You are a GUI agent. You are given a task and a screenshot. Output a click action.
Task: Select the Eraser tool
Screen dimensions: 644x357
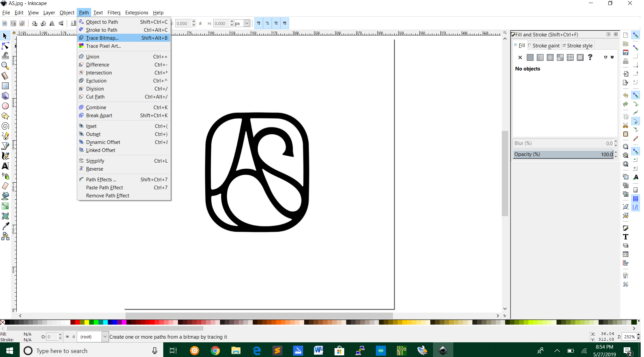pos(5,186)
